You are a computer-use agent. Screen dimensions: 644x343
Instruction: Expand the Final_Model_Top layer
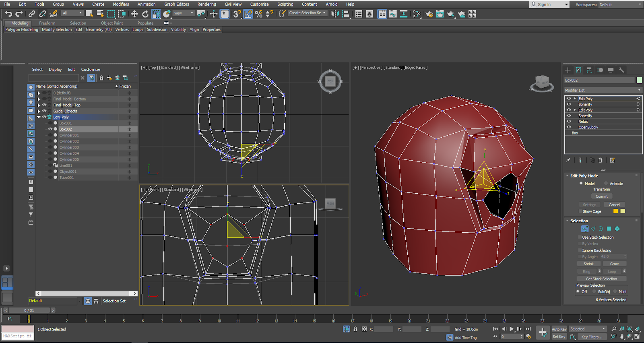point(39,105)
